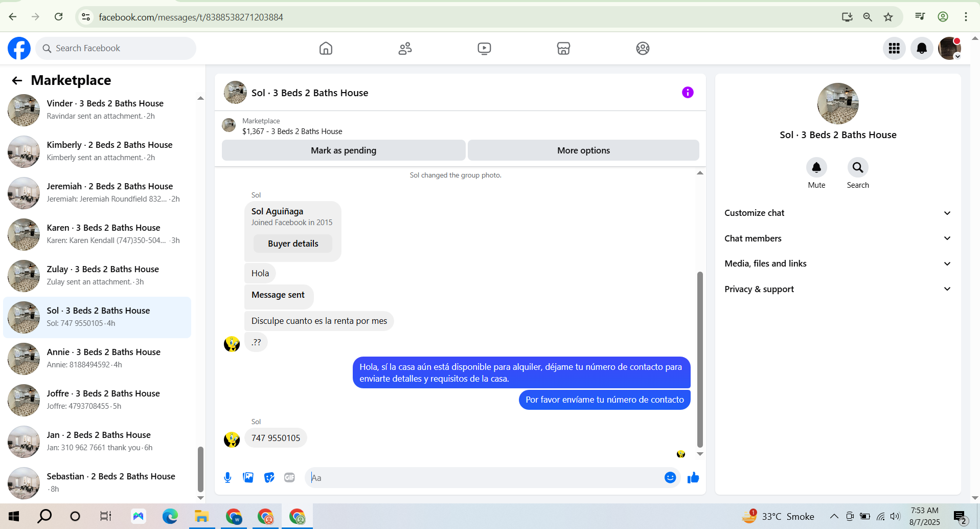980x529 pixels.
Task: Open Karen 3 Beds 2 Baths conversation
Action: click(97, 234)
